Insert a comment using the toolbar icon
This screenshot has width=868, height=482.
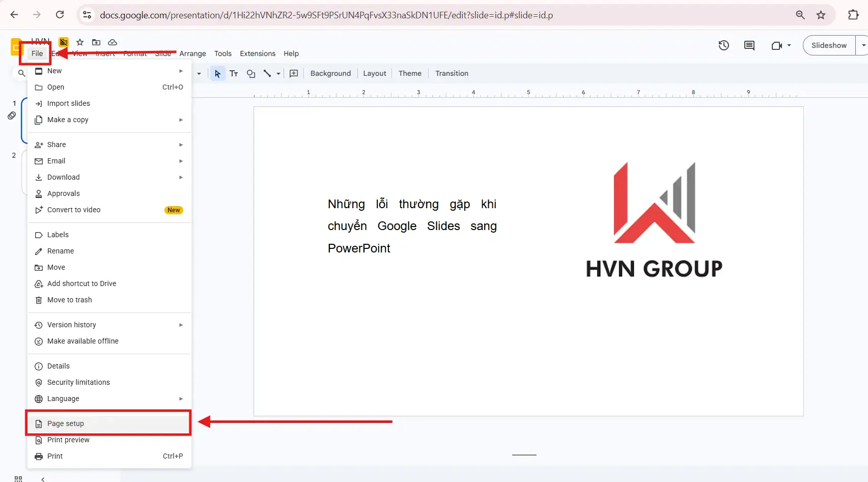[294, 73]
